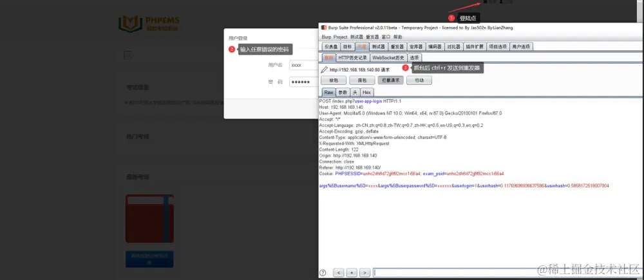The width and height of the screenshot is (644, 280).
Task: Click the blue button below the book thumbnail
Action: 149,259
